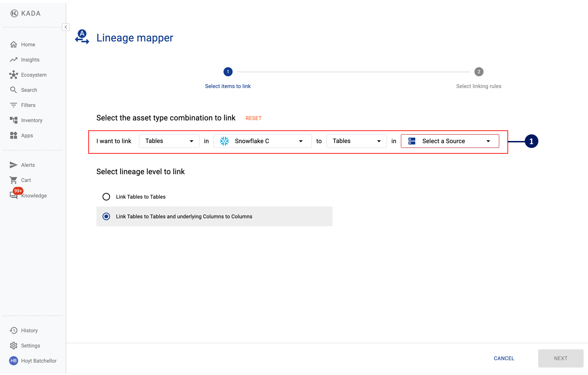The image size is (588, 375).
Task: Open the Alerts paper plane icon
Action: tap(14, 165)
